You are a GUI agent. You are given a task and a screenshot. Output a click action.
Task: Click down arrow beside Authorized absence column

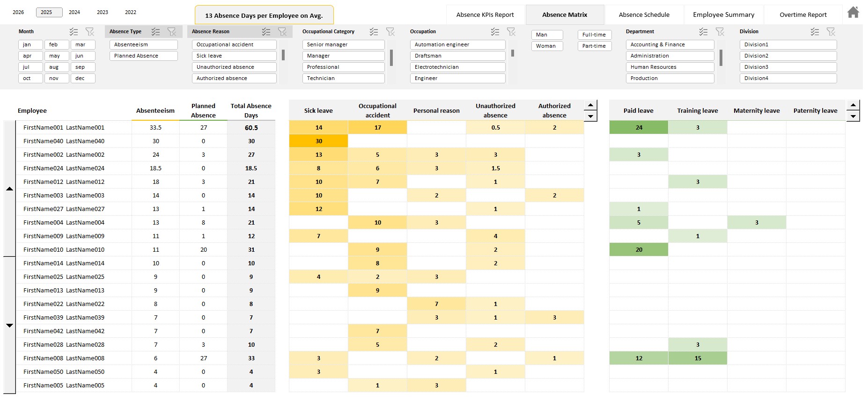tap(590, 116)
